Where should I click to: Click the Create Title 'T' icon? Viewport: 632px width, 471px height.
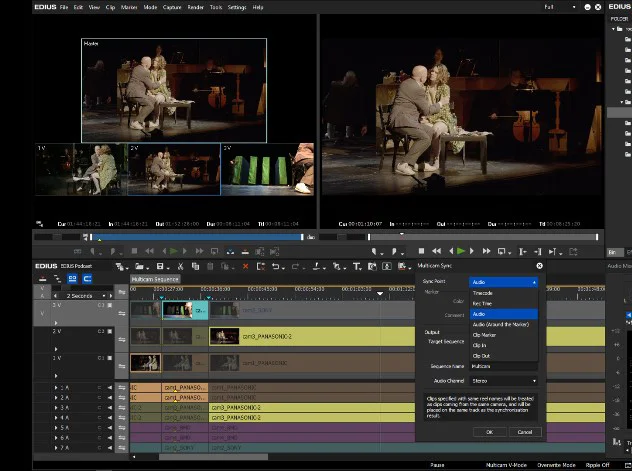pyautogui.click(x=357, y=266)
